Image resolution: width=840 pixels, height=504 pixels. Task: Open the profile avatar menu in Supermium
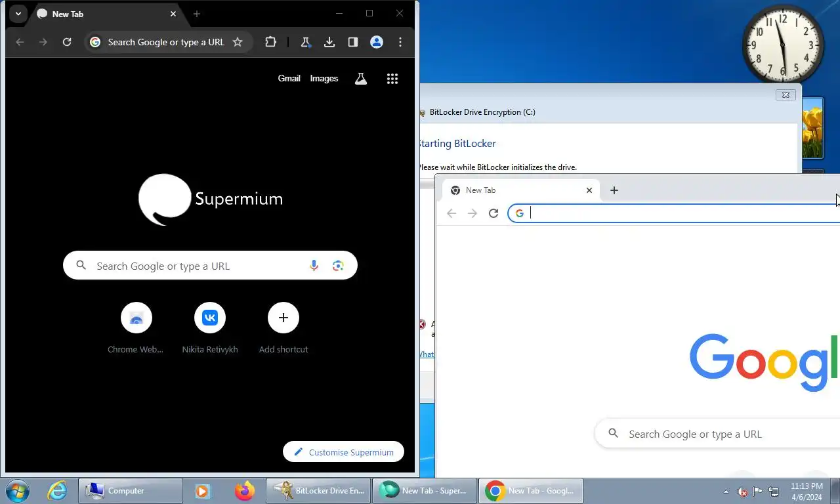pos(377,42)
